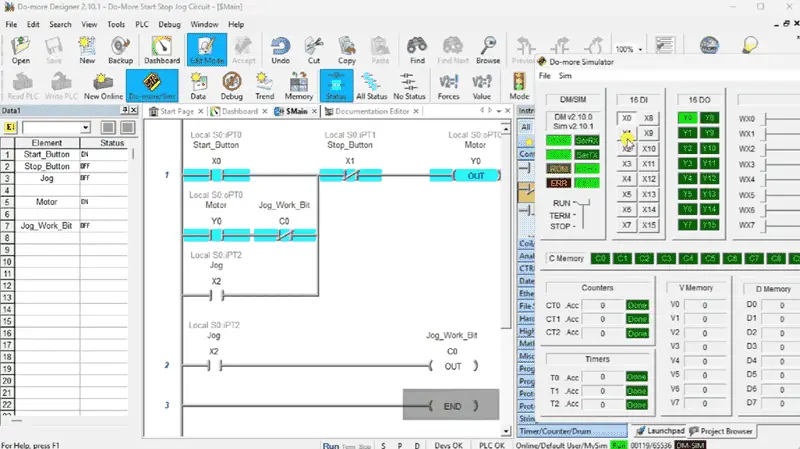The image size is (800, 449).
Task: Open the Data1 element combo box
Action: point(56,128)
